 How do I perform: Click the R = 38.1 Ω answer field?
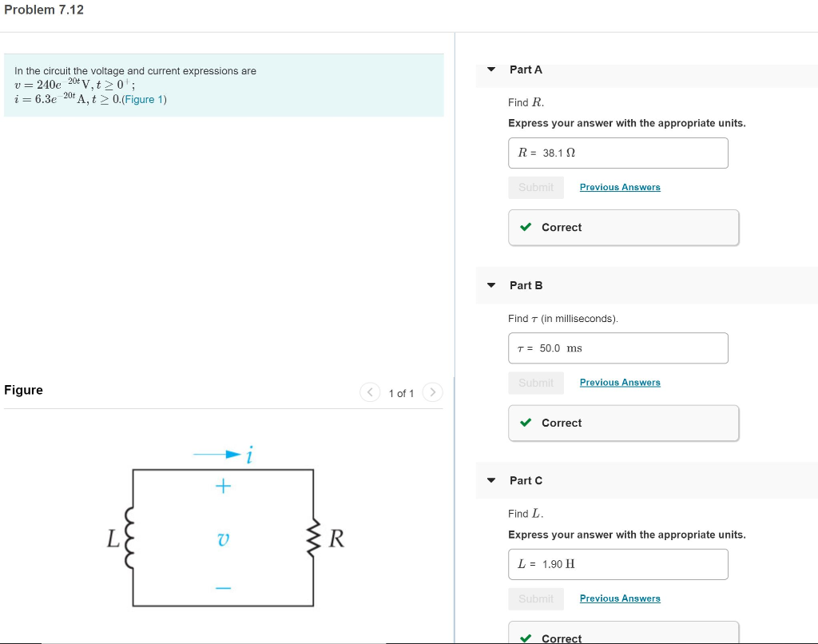618,153
